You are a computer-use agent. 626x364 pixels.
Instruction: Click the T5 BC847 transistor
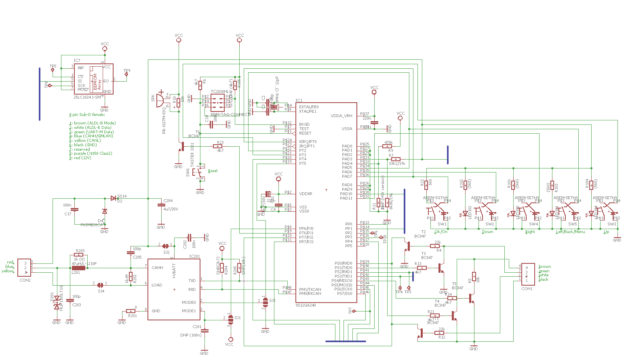472,298
